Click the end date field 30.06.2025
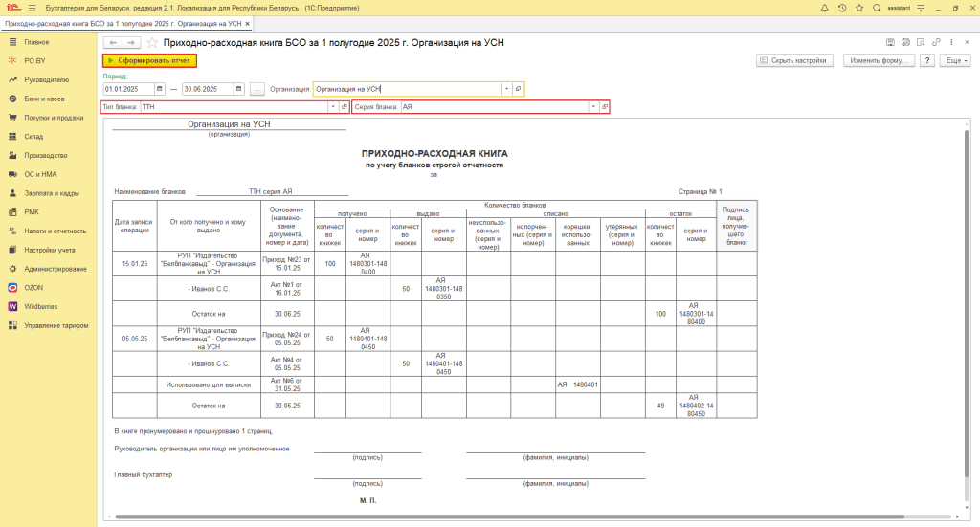This screenshot has width=980, height=527. [208, 89]
